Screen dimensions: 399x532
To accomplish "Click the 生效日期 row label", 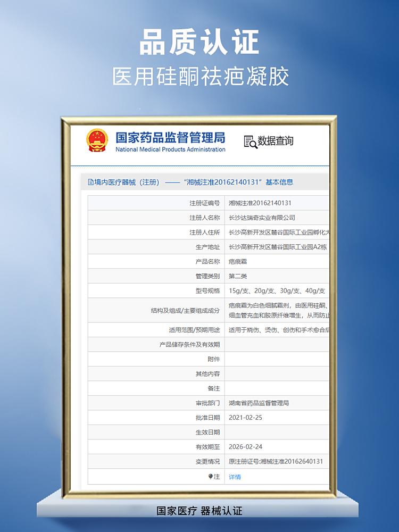I will [x=207, y=432].
